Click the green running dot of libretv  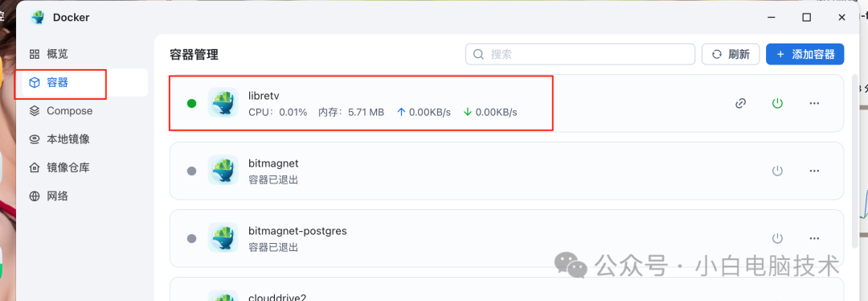(x=191, y=103)
